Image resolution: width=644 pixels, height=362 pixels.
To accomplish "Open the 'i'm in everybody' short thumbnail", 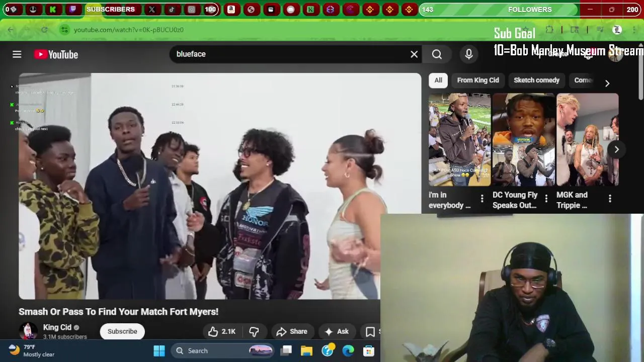I will point(459,140).
